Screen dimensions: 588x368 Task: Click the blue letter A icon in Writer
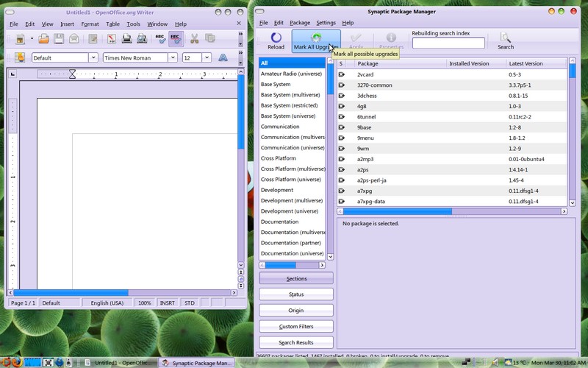click(x=223, y=57)
